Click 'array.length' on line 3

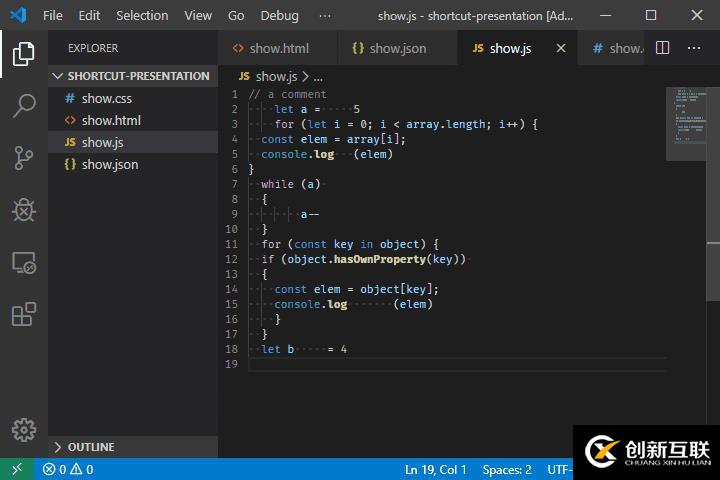point(445,124)
